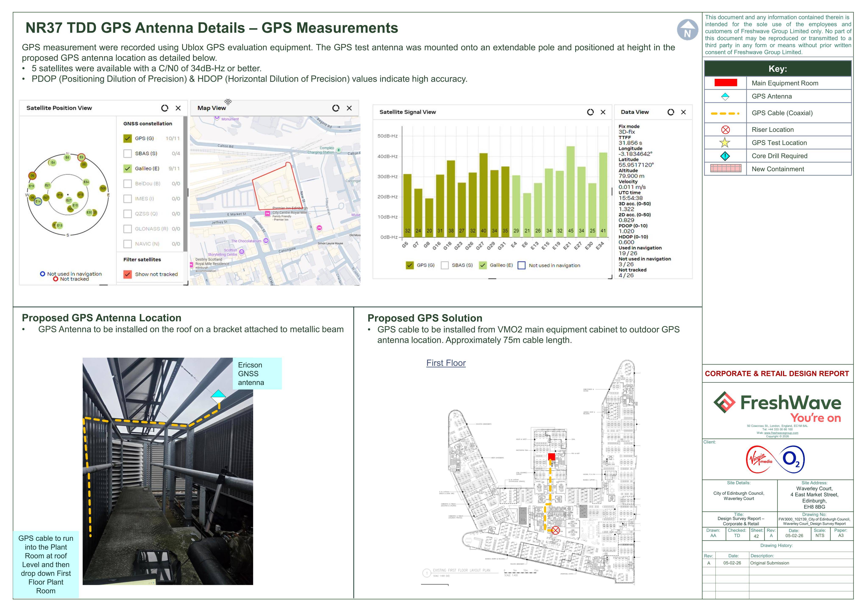Screen dimensions: 868x614
Task: Click the refresh icon in Satellite Signal View
Action: point(590,112)
